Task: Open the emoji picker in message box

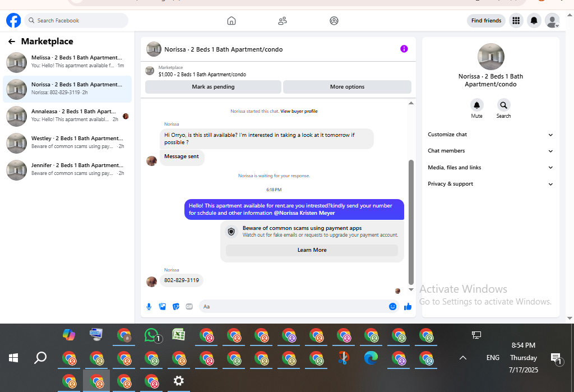Action: pyautogui.click(x=392, y=307)
